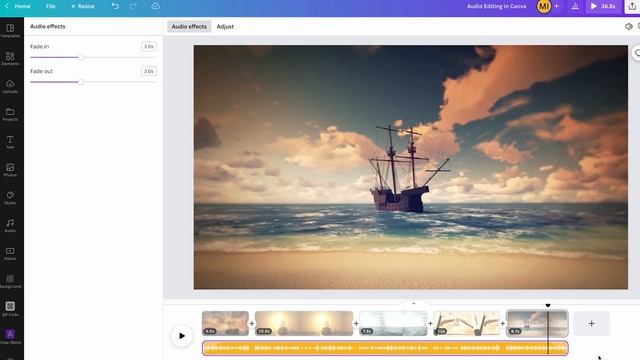This screenshot has width=640, height=360.
Task: Add transition between first and second clips
Action: pyautogui.click(x=252, y=323)
